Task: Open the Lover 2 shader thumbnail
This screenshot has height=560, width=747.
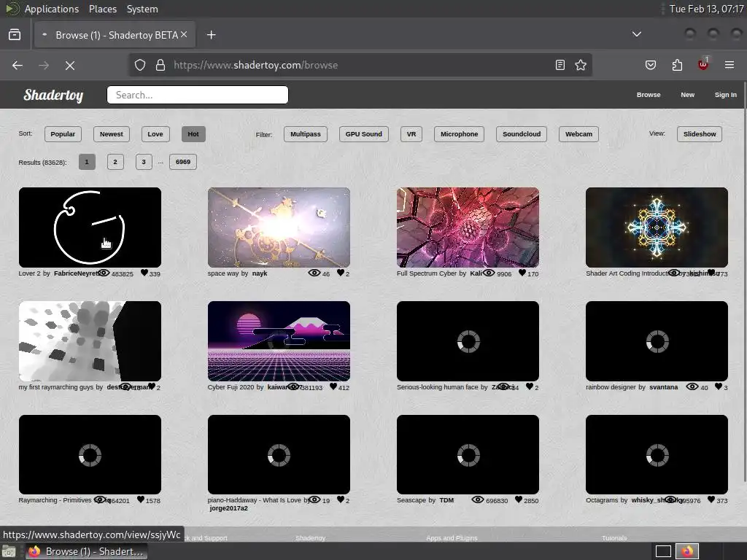Action: (90, 227)
